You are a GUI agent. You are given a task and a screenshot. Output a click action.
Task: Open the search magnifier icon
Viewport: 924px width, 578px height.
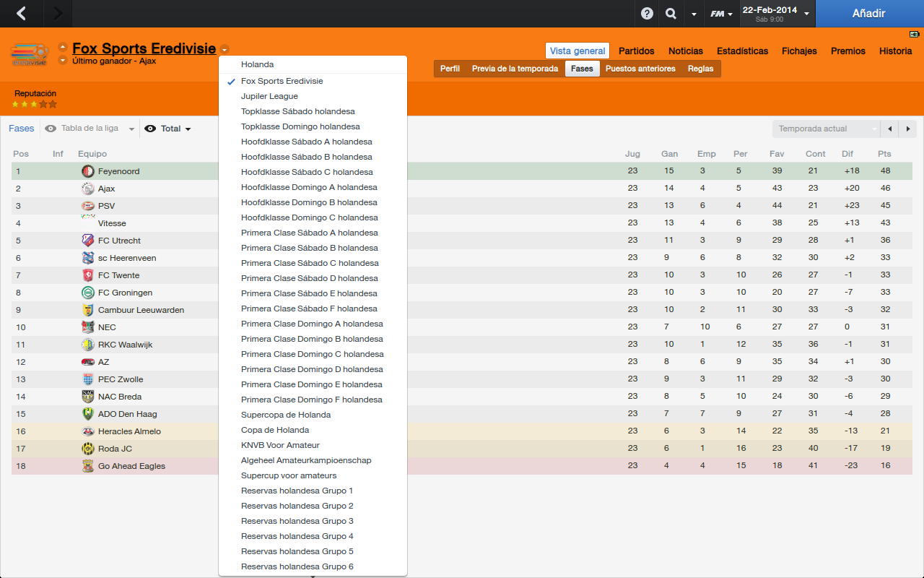click(x=671, y=14)
